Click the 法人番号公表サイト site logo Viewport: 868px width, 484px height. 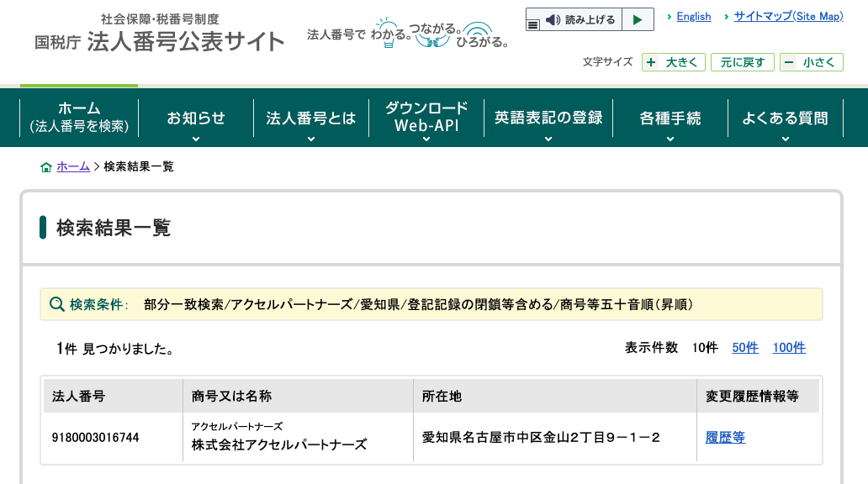pyautogui.click(x=160, y=34)
